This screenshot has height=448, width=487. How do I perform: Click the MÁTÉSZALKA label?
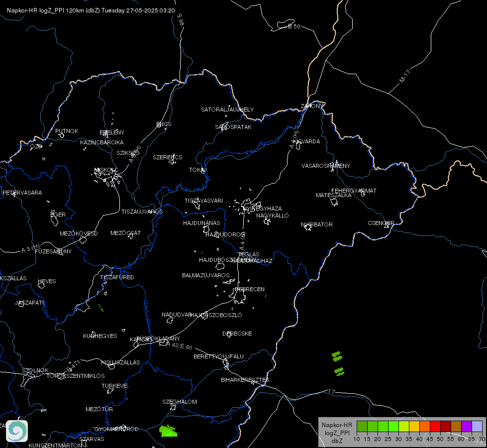(x=334, y=195)
